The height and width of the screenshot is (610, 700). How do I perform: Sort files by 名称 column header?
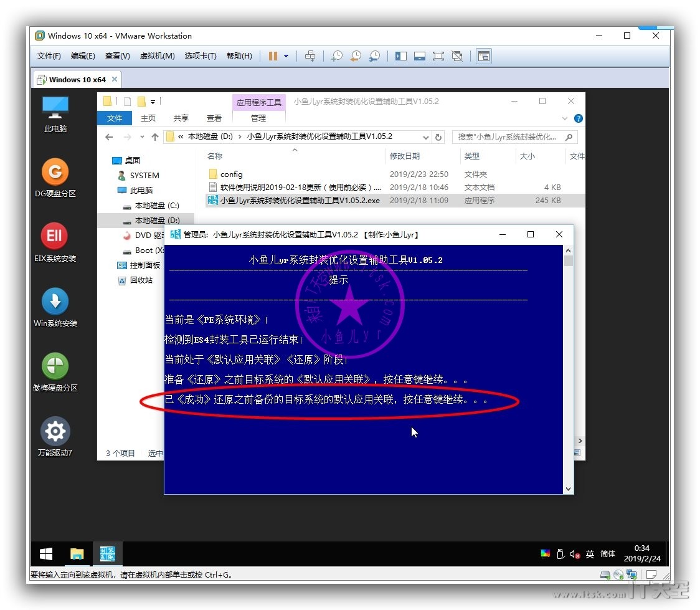coord(215,156)
